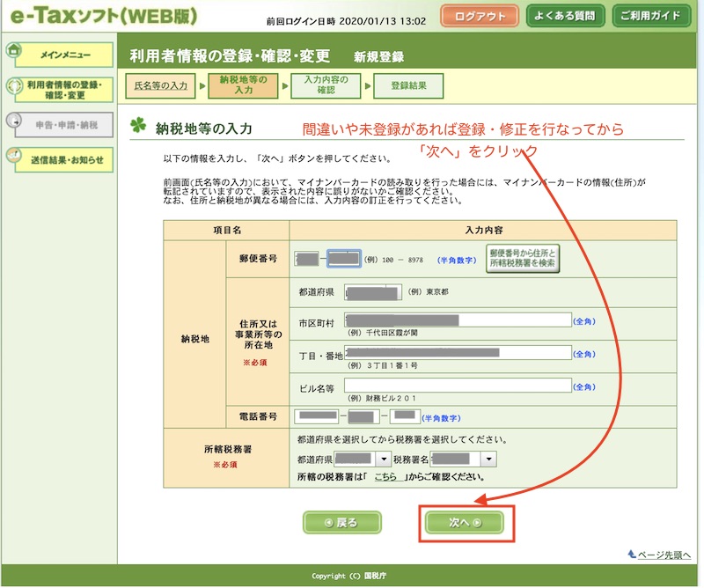704x588 pixels.
Task: Open よくある質問 page
Action: coord(565,16)
